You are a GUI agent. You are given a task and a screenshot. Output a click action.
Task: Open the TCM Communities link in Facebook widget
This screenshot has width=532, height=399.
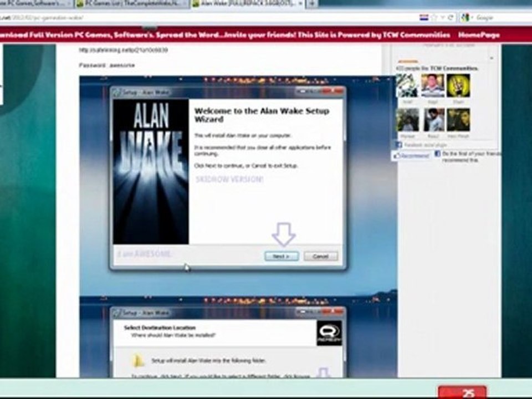point(454,69)
